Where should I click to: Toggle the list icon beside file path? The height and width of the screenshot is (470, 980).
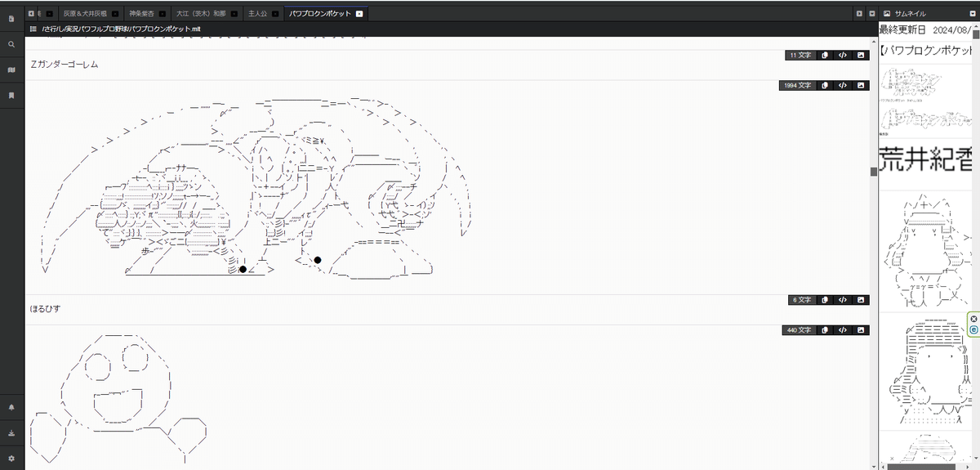pos(33,29)
